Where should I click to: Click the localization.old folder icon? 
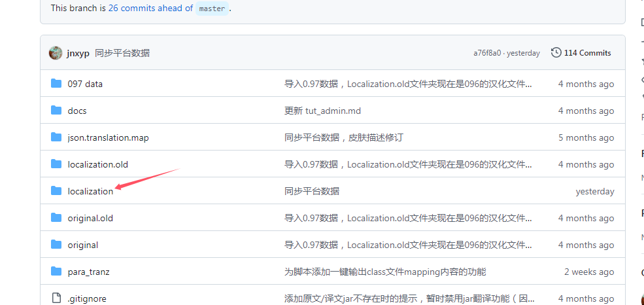56,164
